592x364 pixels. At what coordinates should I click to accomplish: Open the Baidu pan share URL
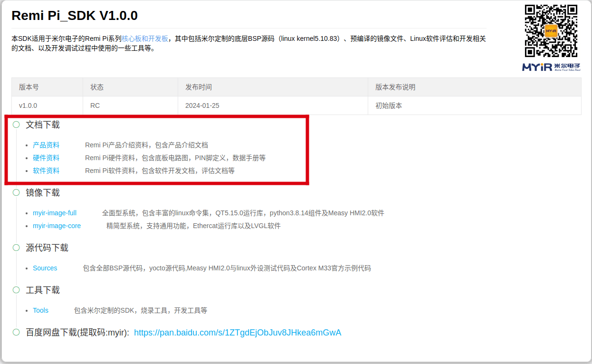(x=238, y=333)
